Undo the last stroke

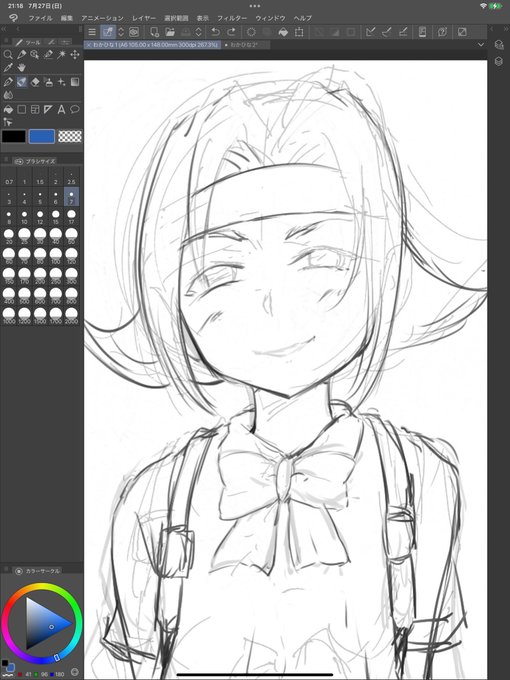(x=215, y=32)
